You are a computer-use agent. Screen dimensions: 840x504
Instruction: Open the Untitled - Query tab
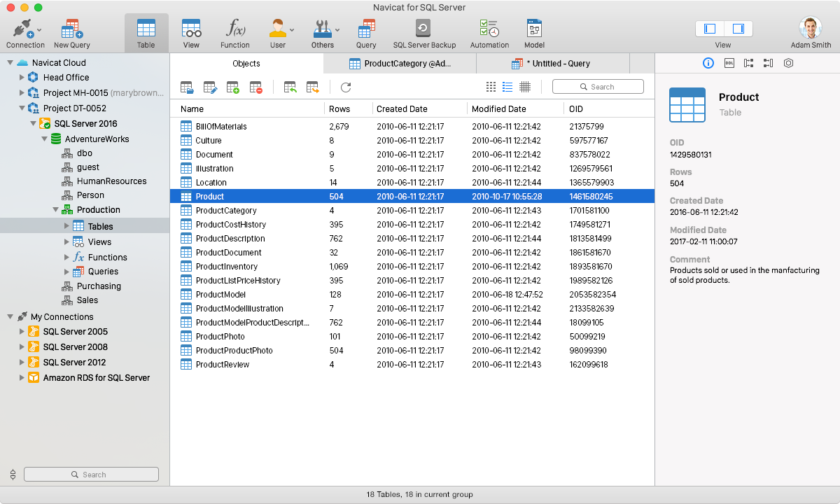[x=552, y=64]
